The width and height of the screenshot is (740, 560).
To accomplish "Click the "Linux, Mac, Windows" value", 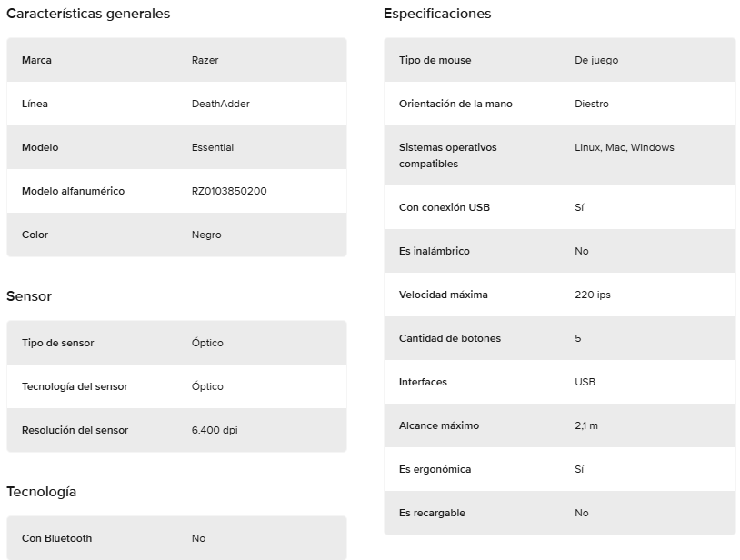I will (625, 147).
